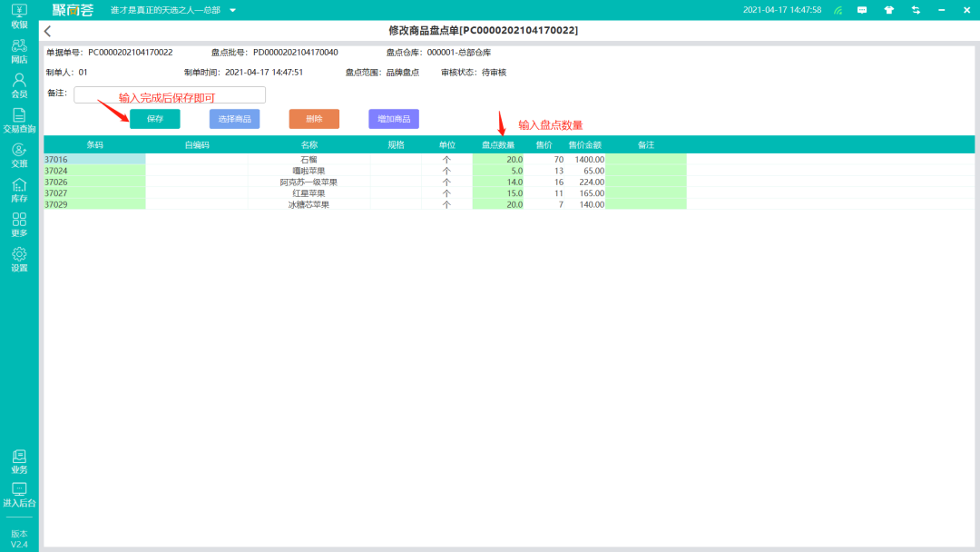Viewport: 980px width, 552px height.
Task: Click the green 保存 save button
Action: click(155, 119)
